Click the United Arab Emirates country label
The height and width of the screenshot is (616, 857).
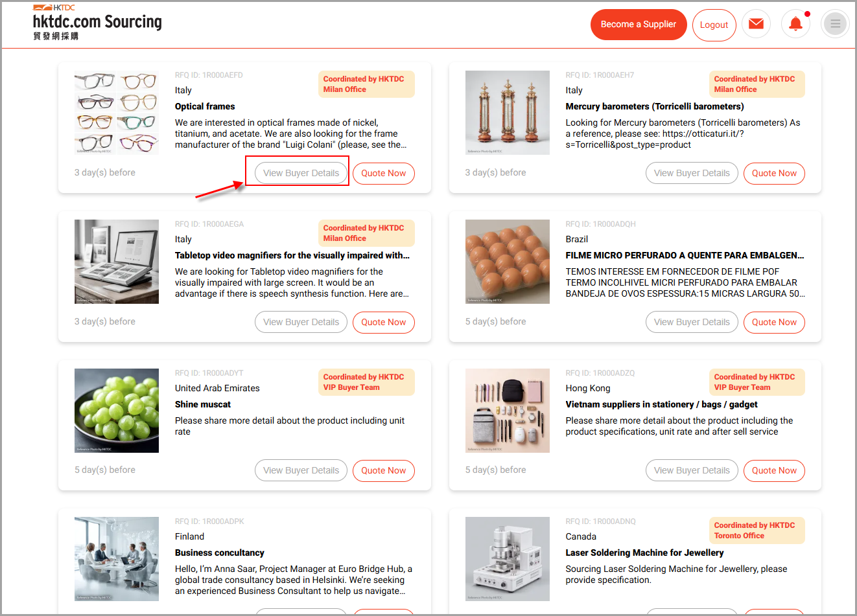tap(217, 388)
